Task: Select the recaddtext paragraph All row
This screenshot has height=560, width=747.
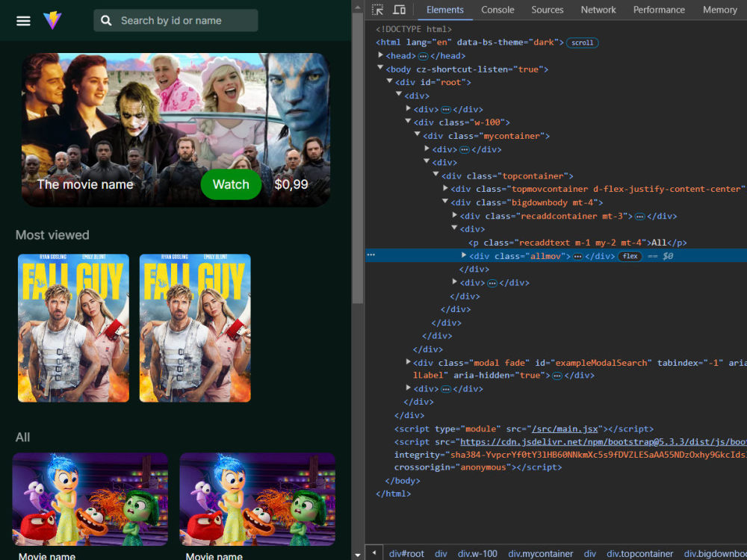Action: 577,243
